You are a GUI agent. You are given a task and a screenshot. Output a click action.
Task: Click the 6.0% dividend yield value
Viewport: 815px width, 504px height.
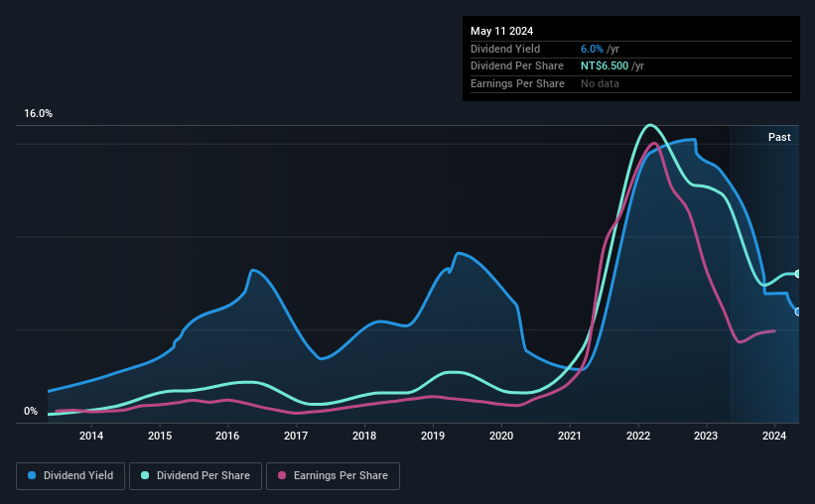click(592, 49)
